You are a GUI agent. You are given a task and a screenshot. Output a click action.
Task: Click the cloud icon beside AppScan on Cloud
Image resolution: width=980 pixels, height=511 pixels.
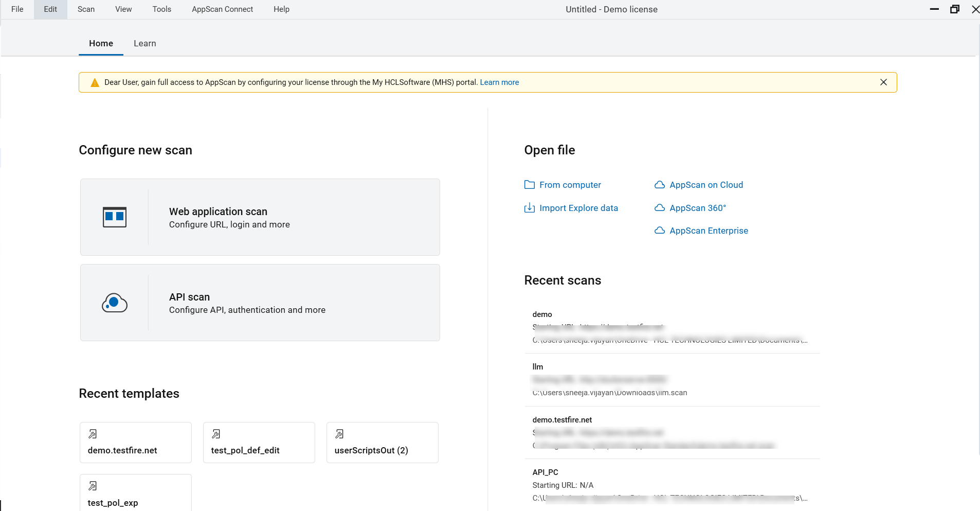659,185
